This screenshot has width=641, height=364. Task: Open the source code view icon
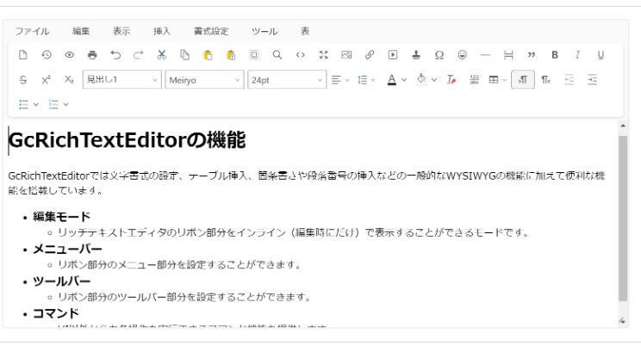point(301,55)
